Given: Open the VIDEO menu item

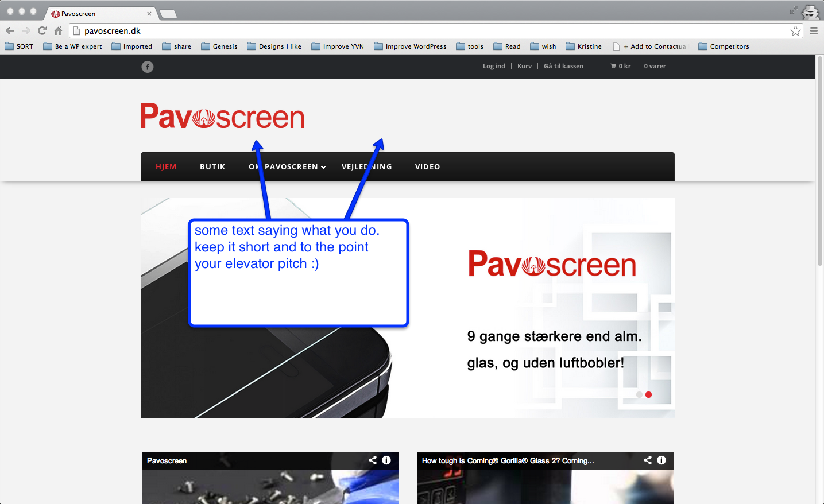Looking at the screenshot, I should tap(428, 166).
